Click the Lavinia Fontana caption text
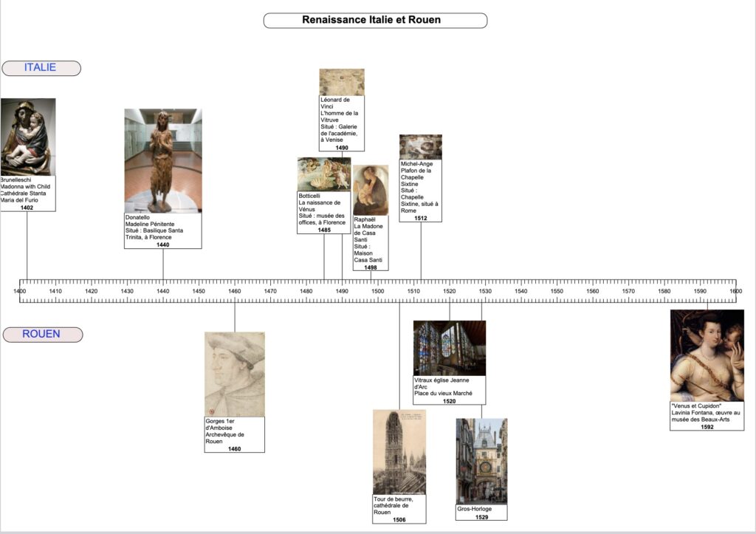Image resolution: width=756 pixels, height=534 pixels. pos(705,413)
